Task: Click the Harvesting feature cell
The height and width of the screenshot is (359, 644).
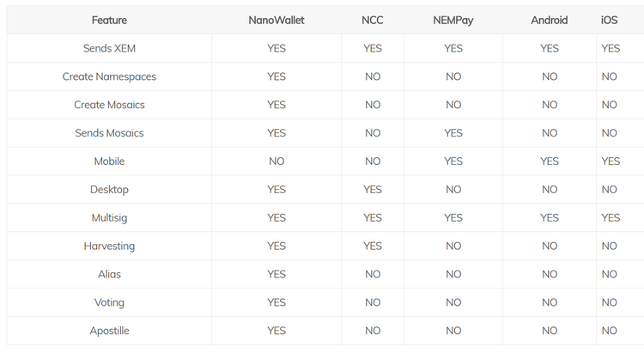Action: 109,246
